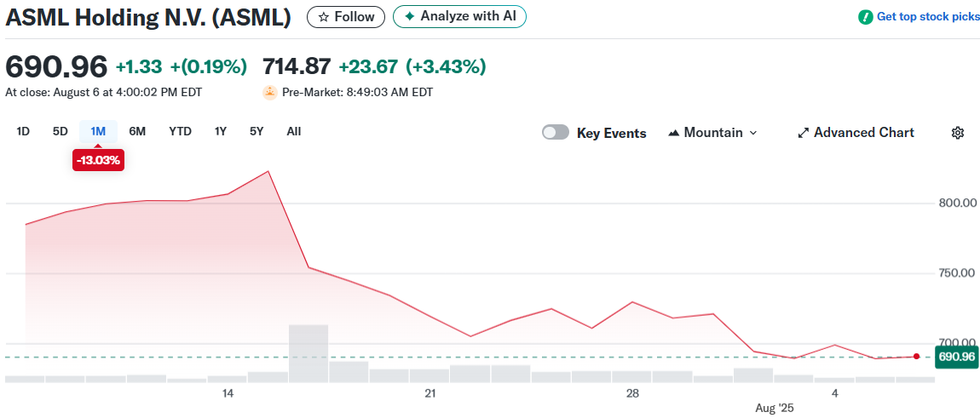The image size is (980, 418).
Task: Click the 21 date axis label
Action: tap(429, 393)
